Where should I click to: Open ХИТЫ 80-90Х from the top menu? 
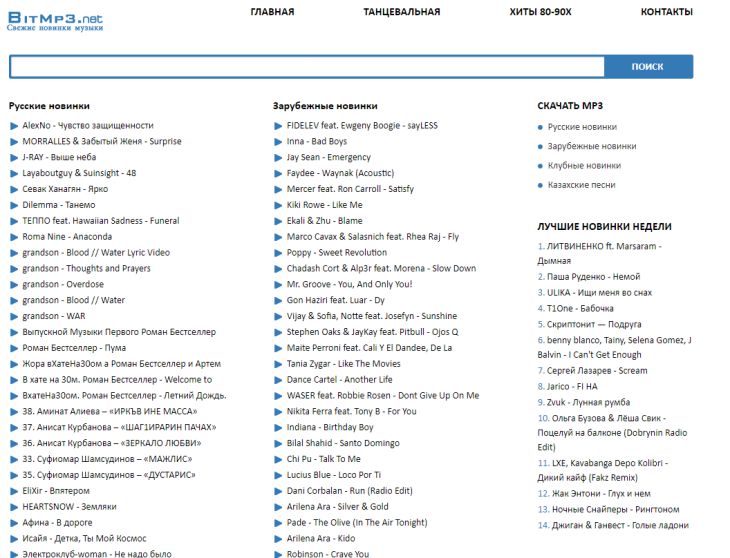pos(540,12)
